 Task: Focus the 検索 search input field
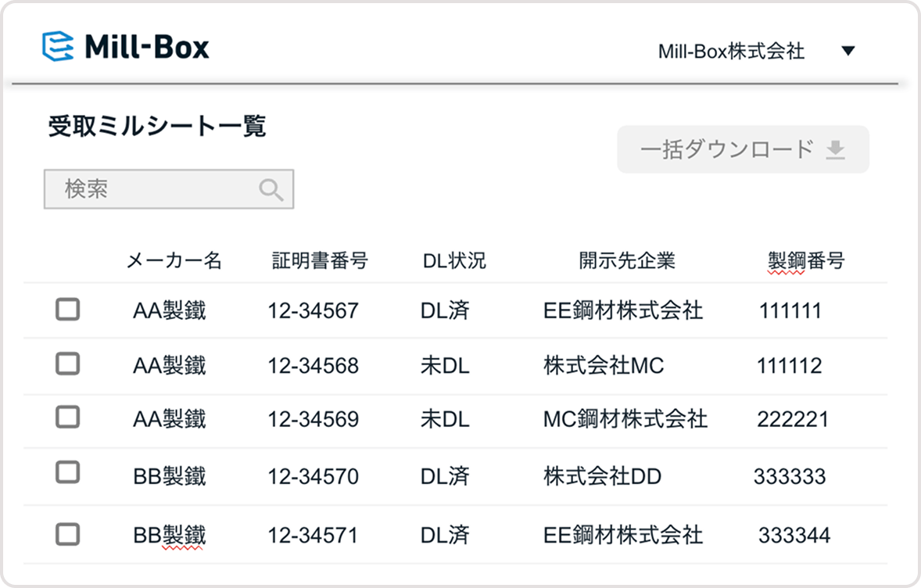pos(169,189)
